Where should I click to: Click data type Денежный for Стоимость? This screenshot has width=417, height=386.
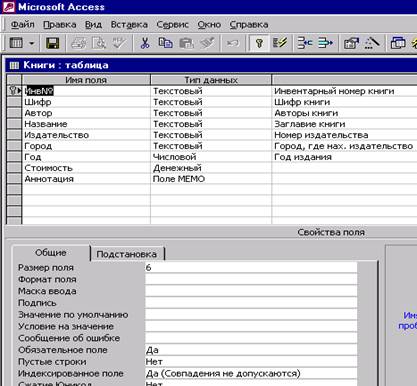(x=211, y=168)
